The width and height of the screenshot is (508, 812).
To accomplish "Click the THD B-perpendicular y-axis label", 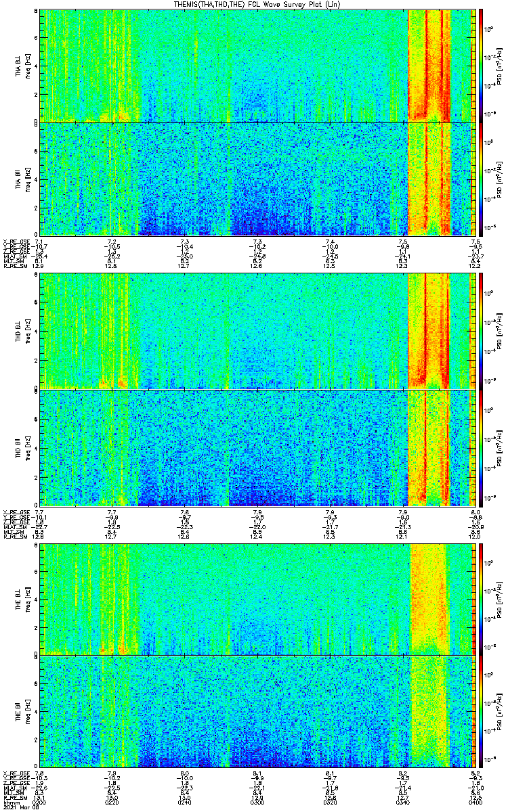I will 19,331.
